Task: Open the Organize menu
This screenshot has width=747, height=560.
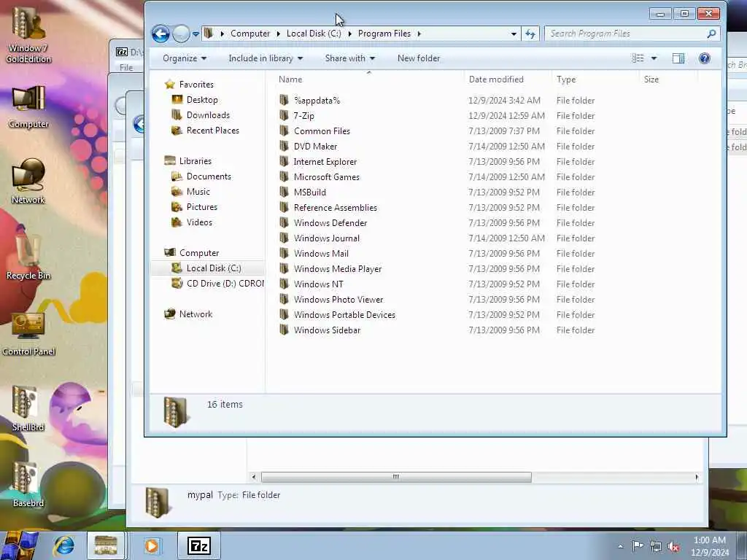Action: point(185,58)
